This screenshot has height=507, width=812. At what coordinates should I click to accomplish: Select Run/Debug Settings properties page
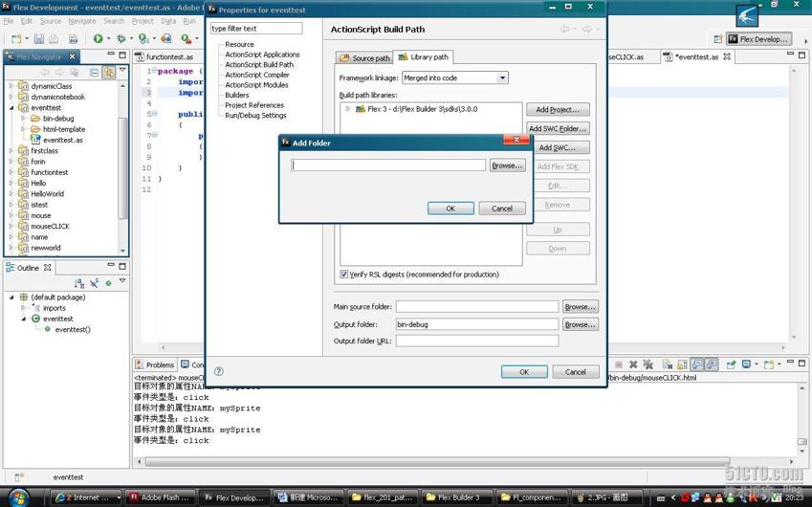pos(255,116)
